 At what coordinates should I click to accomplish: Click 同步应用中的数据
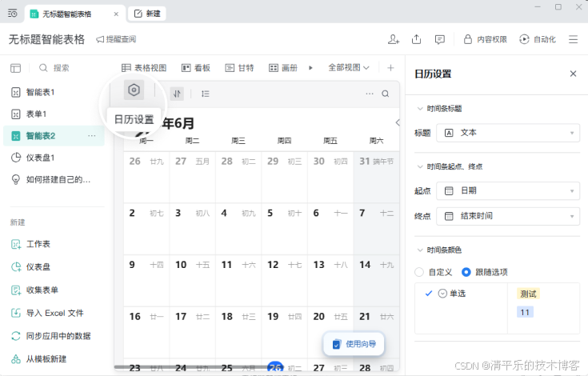(x=51, y=336)
